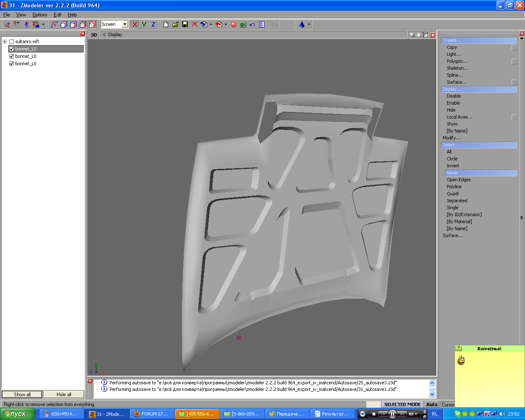Click the X axis constraint button

[x=134, y=25]
